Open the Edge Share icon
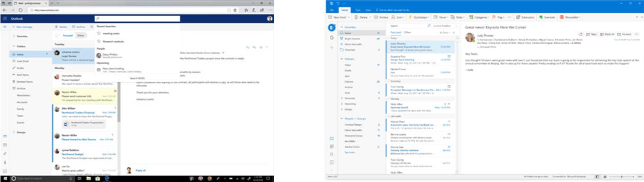 click(262, 9)
